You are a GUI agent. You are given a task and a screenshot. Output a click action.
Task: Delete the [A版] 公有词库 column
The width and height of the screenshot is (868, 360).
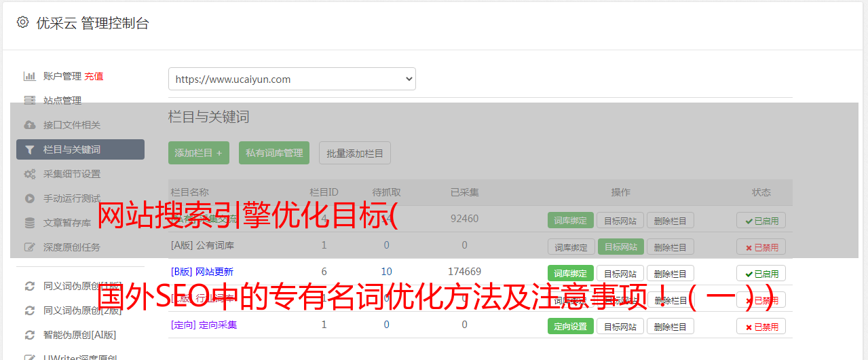pyautogui.click(x=671, y=247)
